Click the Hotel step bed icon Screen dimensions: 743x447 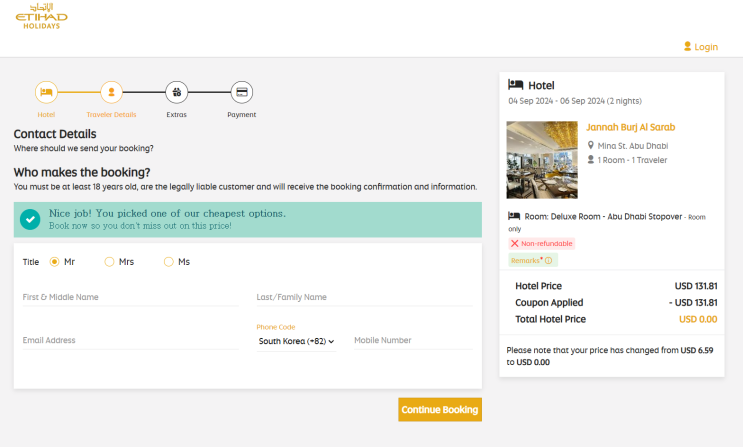[x=46, y=93]
